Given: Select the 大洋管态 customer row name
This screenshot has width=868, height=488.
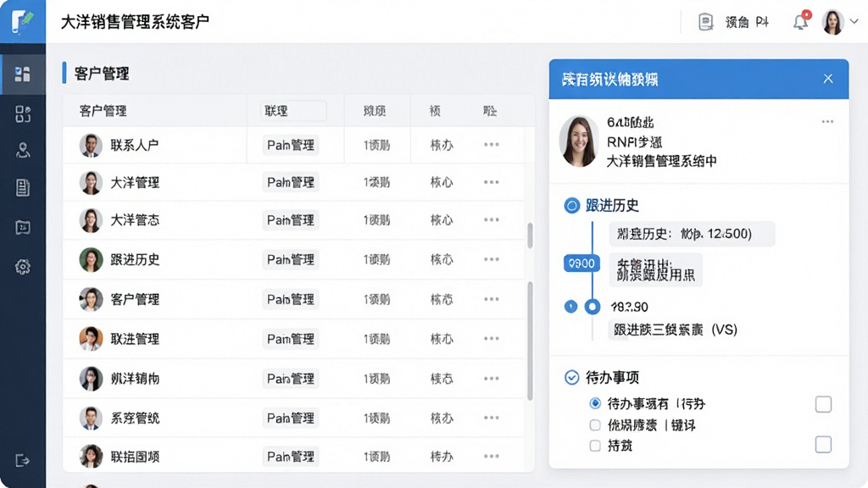Looking at the screenshot, I should point(135,219).
